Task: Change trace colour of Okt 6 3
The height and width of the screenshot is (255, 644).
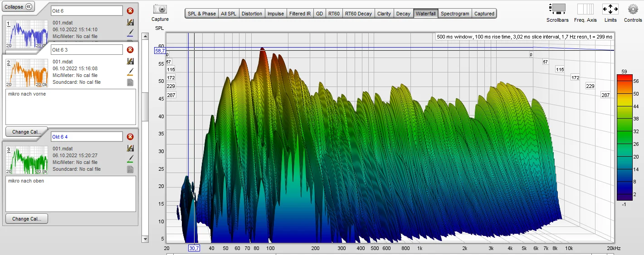Action: click(130, 72)
